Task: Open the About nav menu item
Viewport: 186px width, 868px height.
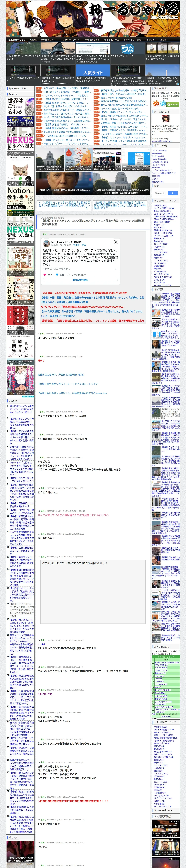Action: 33,40
